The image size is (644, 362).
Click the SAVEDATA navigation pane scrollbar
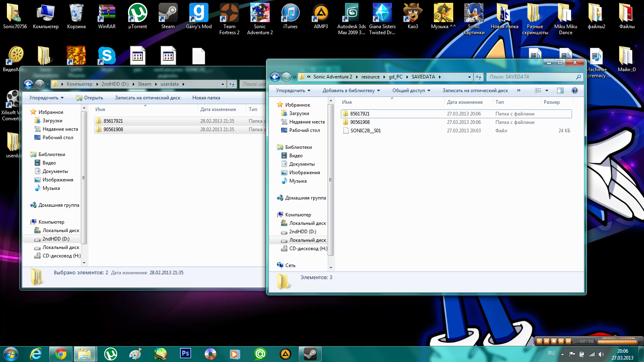(x=331, y=180)
